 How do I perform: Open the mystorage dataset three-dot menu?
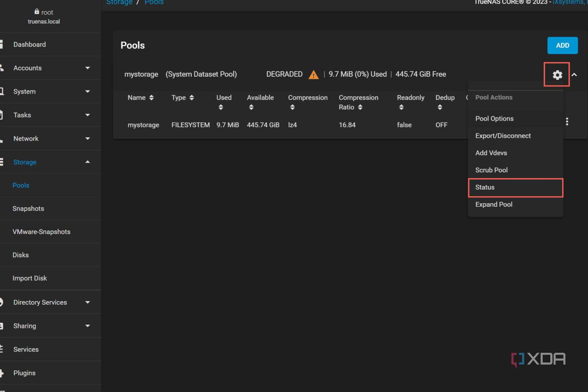(567, 122)
